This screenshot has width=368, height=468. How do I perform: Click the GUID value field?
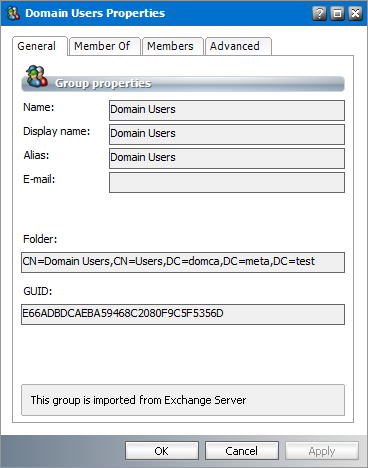pos(183,314)
